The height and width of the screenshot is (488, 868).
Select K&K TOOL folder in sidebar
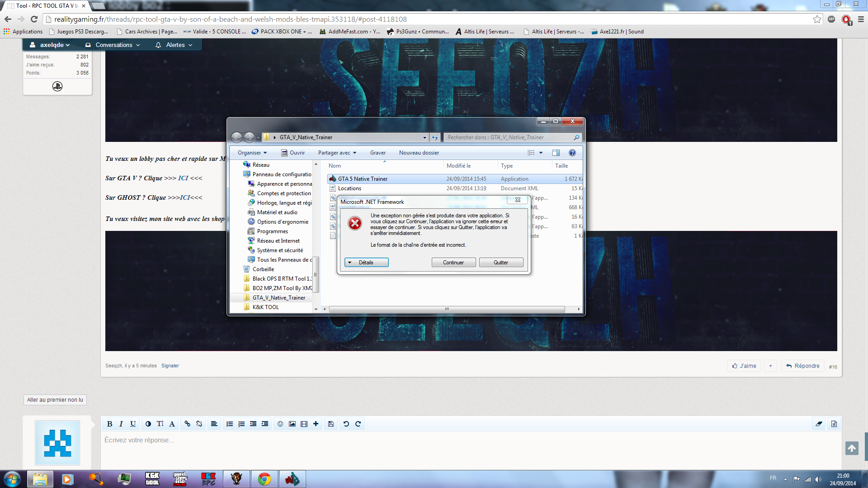coord(266,307)
